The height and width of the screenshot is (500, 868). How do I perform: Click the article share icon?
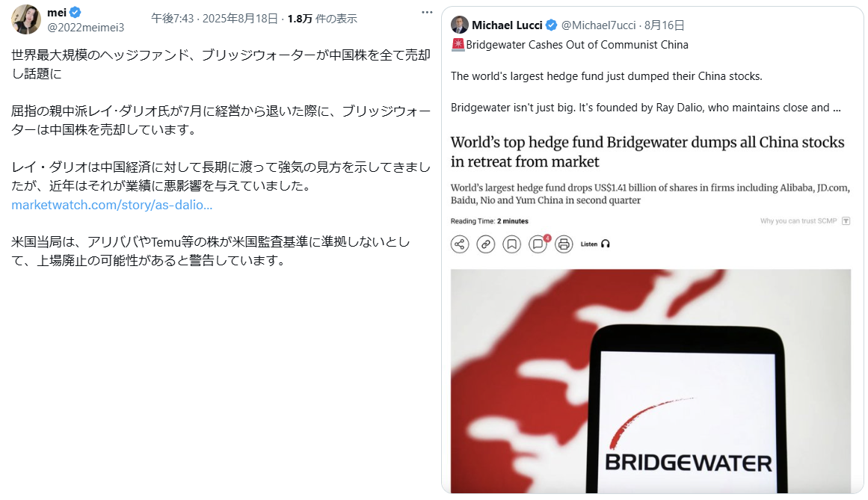pos(460,244)
